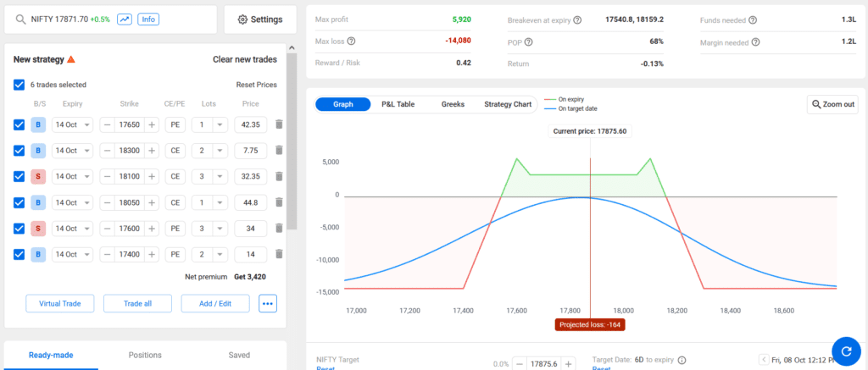Viewport: 868px width, 370px height.
Task: Uncheck the 18300 CE trade checkbox
Action: (x=19, y=151)
